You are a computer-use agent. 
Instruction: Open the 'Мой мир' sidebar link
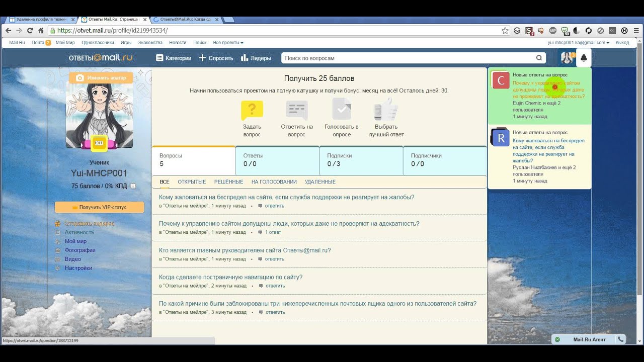coord(75,241)
